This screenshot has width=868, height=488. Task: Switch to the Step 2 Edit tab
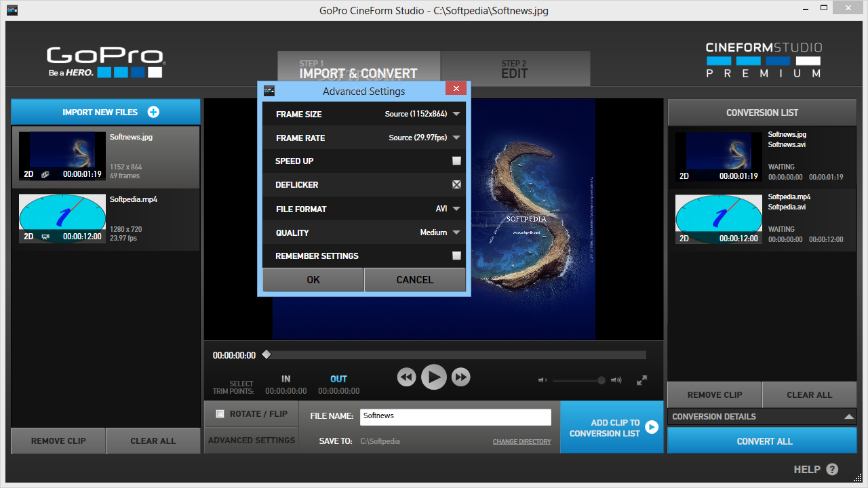515,68
